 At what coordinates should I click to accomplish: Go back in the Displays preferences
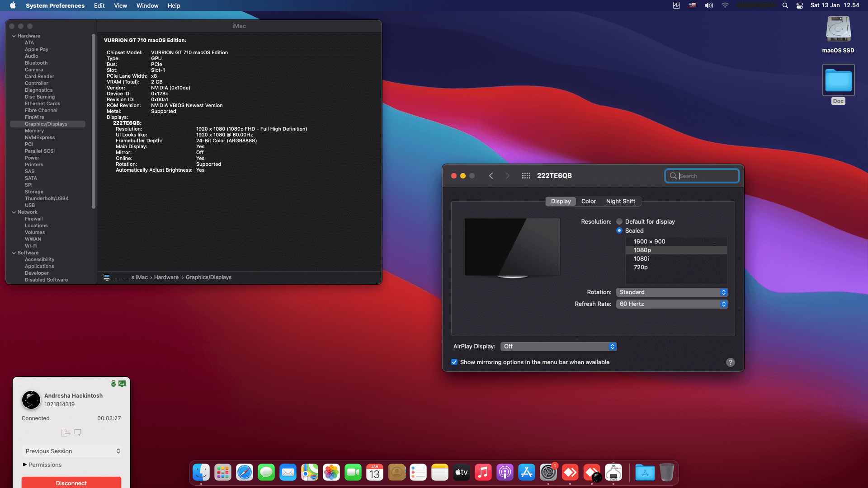click(x=491, y=176)
